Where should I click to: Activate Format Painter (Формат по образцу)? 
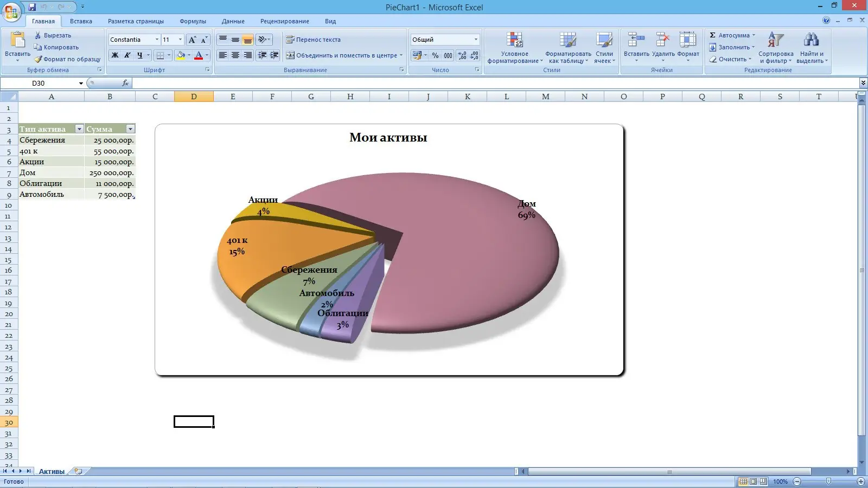pos(67,59)
